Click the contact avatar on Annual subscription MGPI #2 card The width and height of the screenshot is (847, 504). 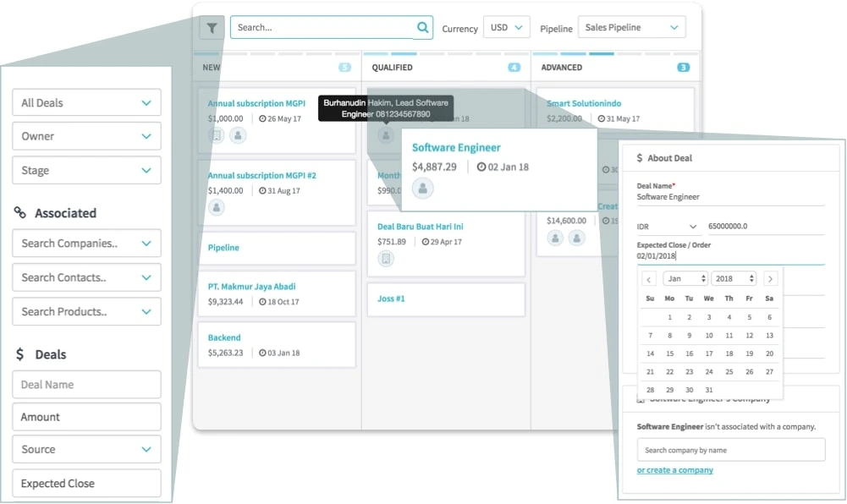(216, 207)
